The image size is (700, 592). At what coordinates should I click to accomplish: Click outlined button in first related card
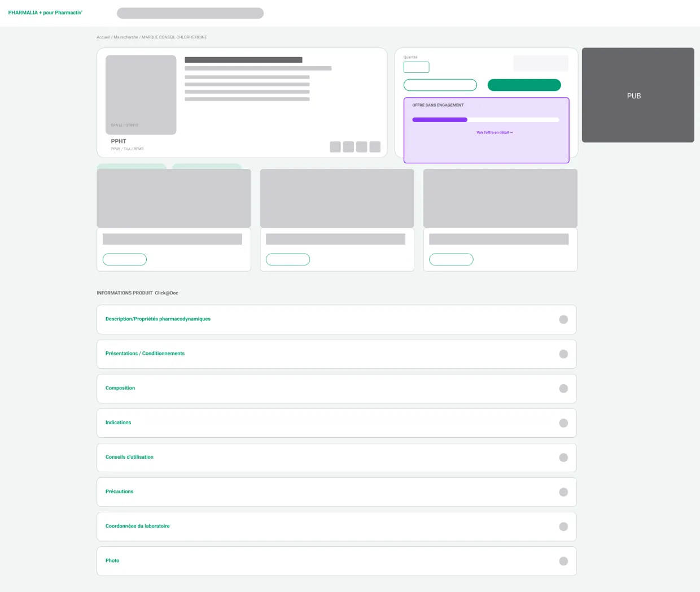coord(125,259)
